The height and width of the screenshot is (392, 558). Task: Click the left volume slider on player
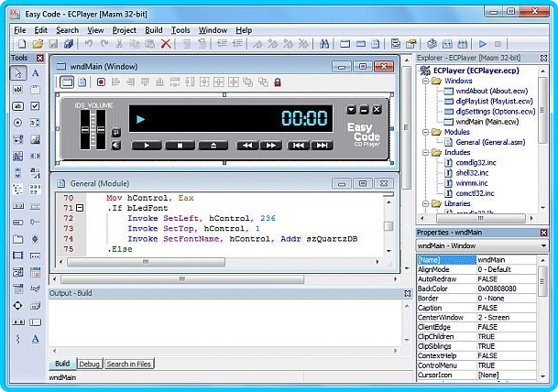coord(85,129)
